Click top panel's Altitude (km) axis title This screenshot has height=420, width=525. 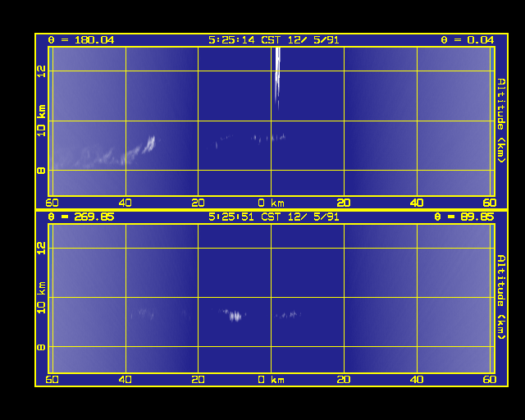click(x=500, y=121)
